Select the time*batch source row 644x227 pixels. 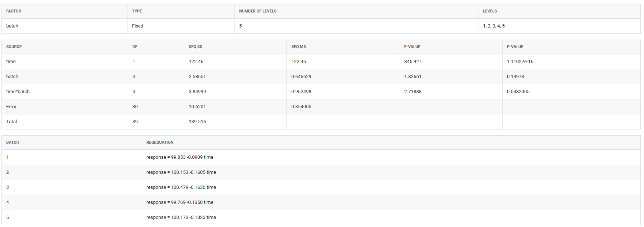(321, 92)
